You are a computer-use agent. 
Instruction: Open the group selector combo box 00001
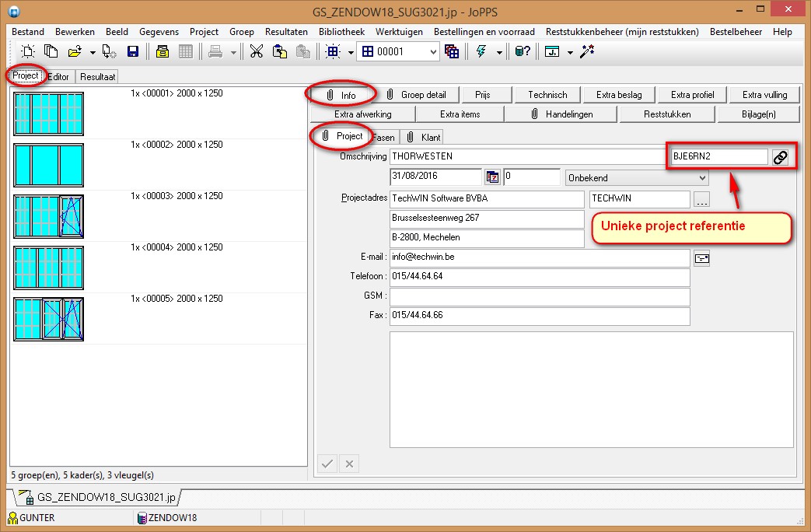399,51
